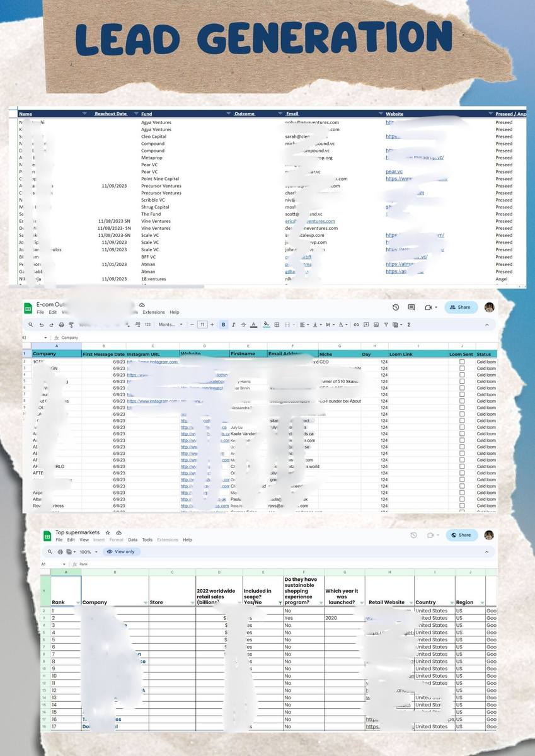Toggle bold formatting in E-com sheet
Screen dimensions: 535x756
[224, 324]
